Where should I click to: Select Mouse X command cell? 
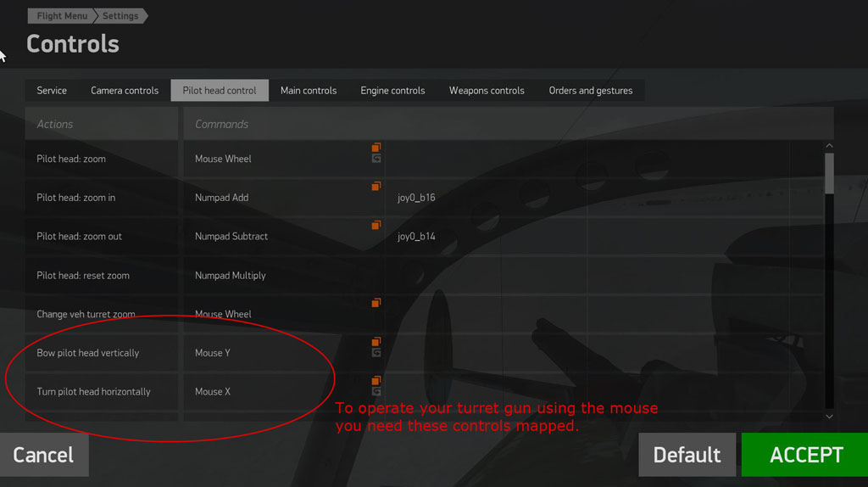pos(284,392)
